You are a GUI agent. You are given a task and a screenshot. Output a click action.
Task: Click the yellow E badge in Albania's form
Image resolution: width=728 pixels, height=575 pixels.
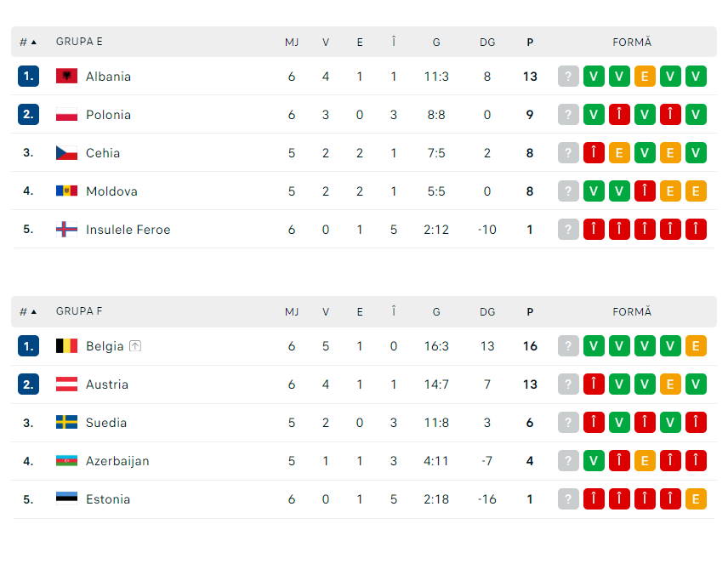coord(645,76)
